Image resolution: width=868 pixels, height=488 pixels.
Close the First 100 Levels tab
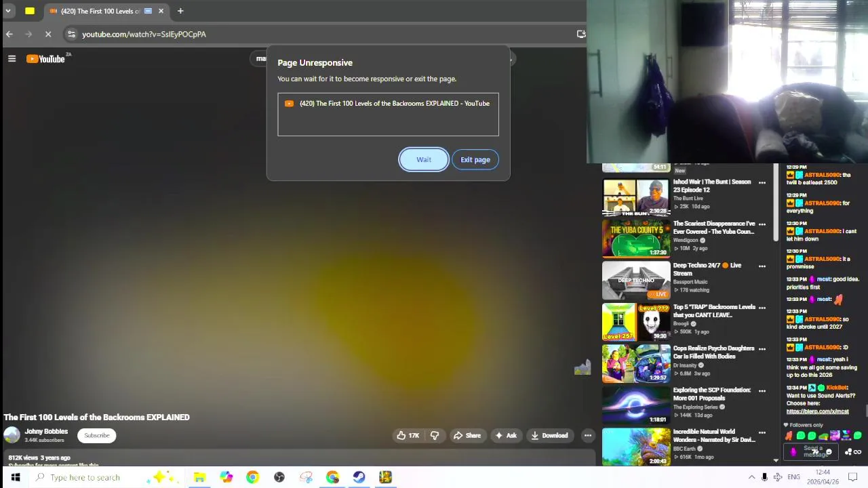point(161,11)
